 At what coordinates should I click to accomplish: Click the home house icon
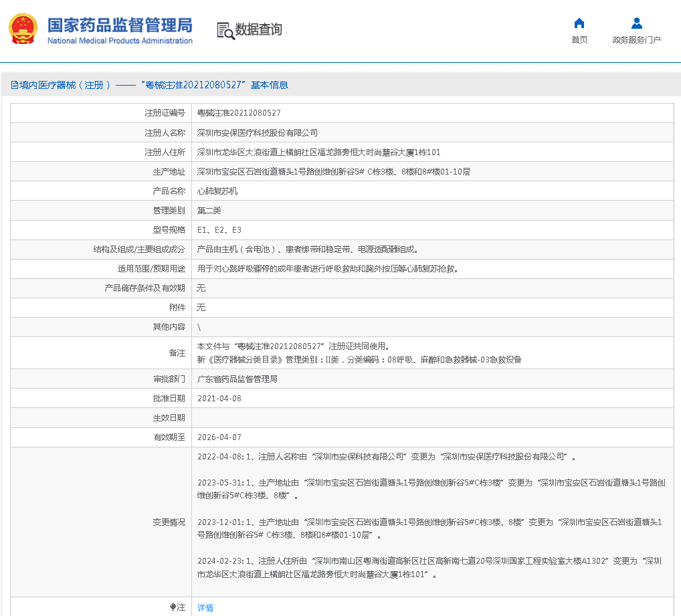coord(579,23)
